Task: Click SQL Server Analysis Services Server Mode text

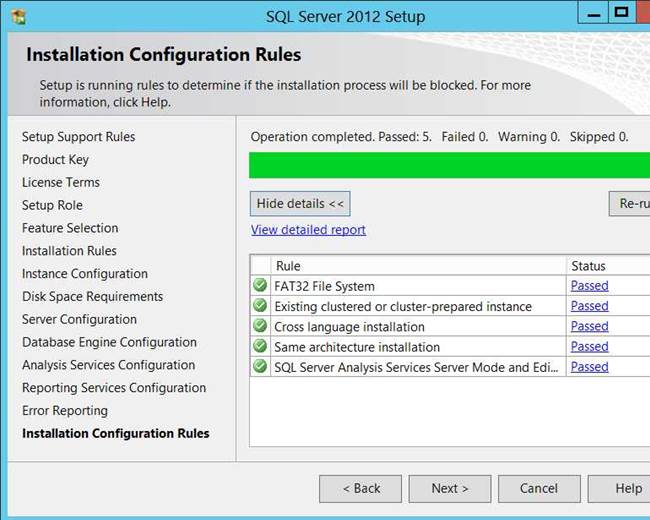Action: 416,367
